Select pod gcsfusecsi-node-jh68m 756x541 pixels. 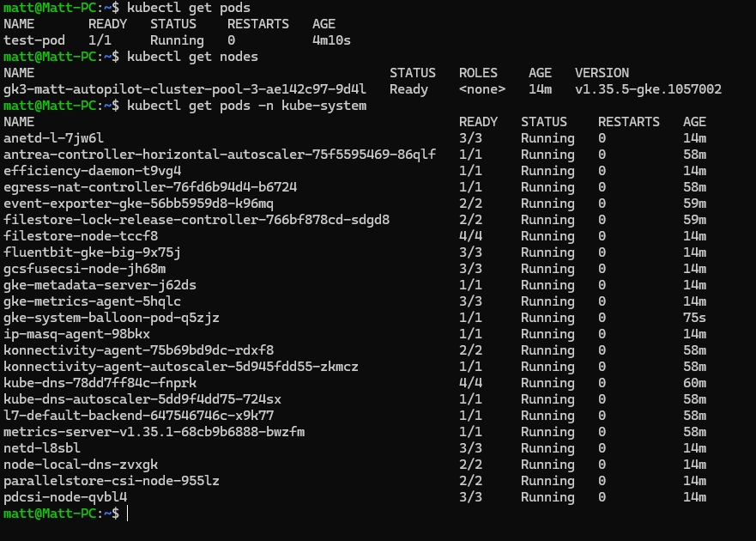84,269
